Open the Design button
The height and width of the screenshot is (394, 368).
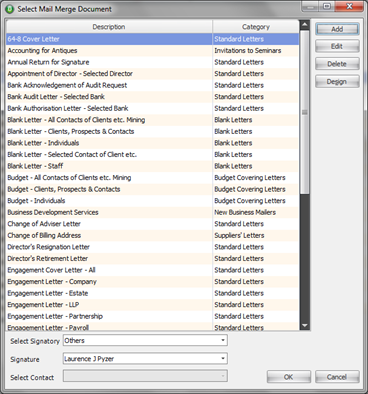pos(337,81)
